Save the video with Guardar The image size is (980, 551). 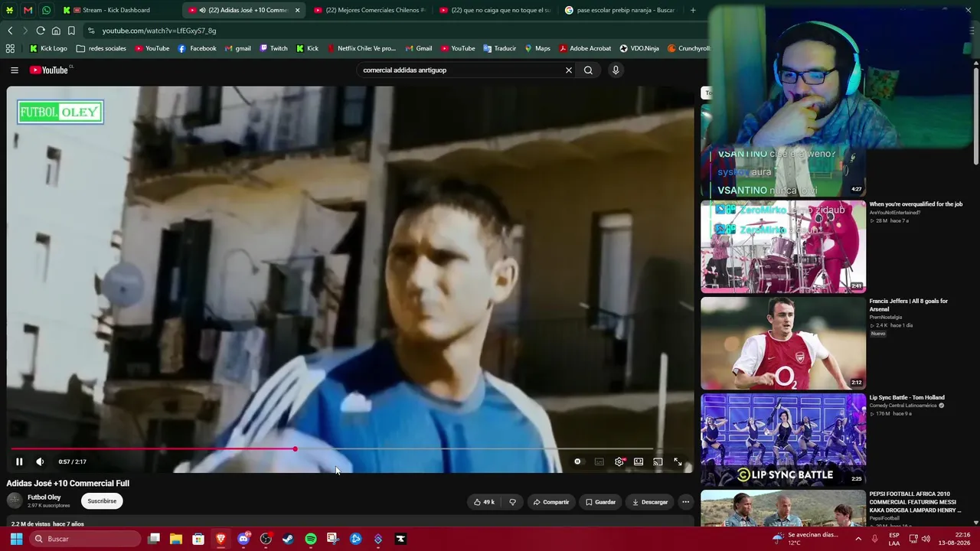[600, 502]
